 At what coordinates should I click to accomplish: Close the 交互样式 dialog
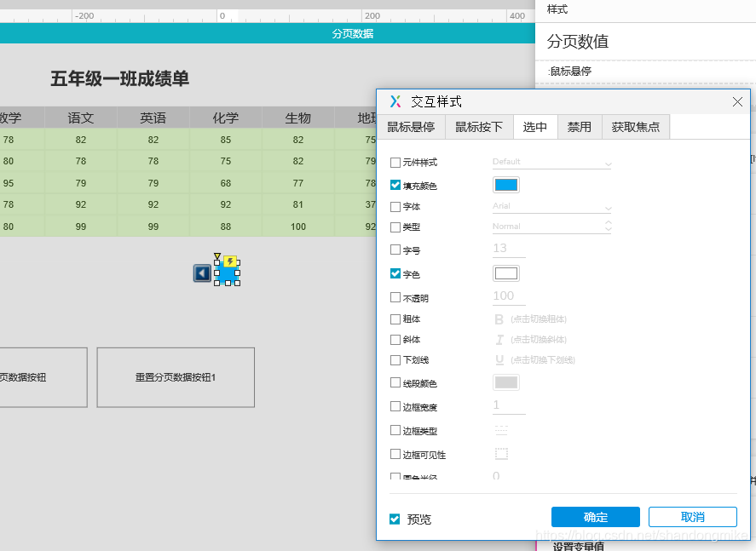[737, 101]
